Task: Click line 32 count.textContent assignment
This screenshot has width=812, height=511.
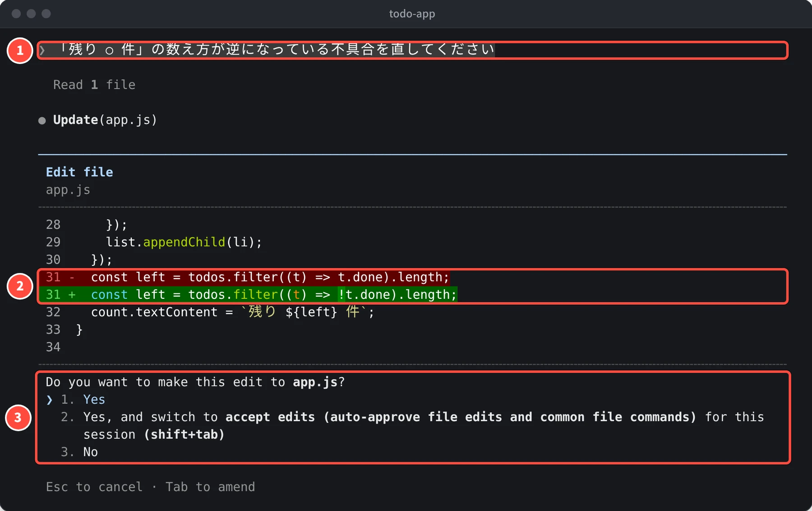Action: pyautogui.click(x=232, y=312)
